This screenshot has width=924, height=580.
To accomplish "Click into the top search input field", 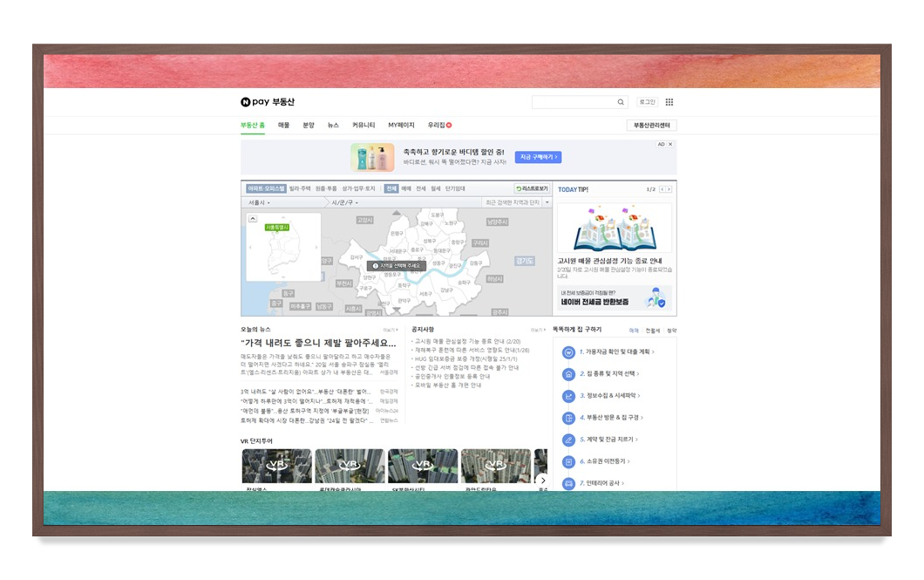I will tap(574, 102).
